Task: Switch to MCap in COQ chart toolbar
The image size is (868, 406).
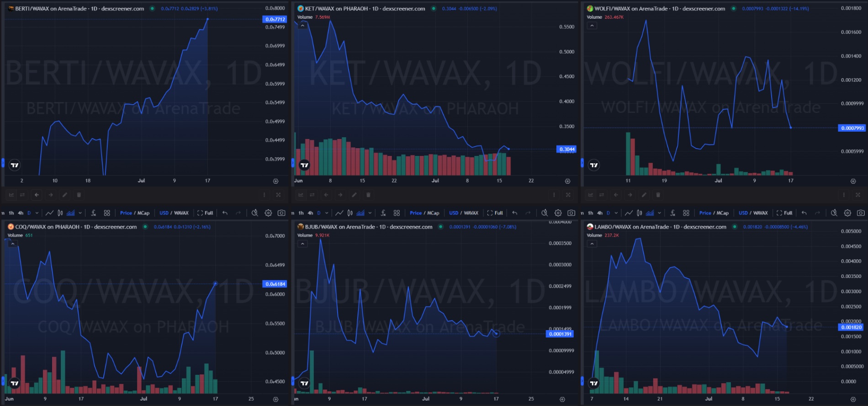Action: pyautogui.click(x=143, y=213)
